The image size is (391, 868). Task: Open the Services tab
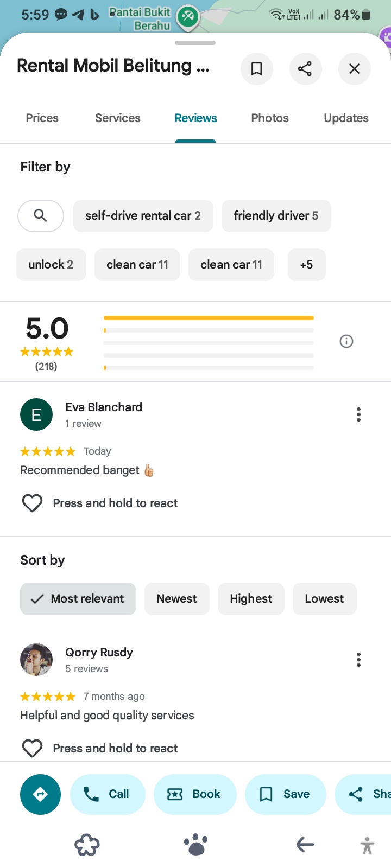[118, 118]
